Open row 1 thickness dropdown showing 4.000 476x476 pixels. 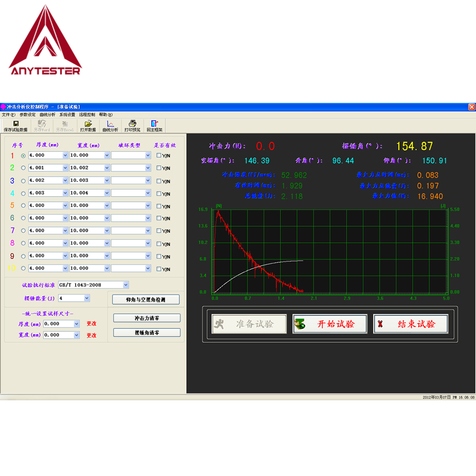65,156
